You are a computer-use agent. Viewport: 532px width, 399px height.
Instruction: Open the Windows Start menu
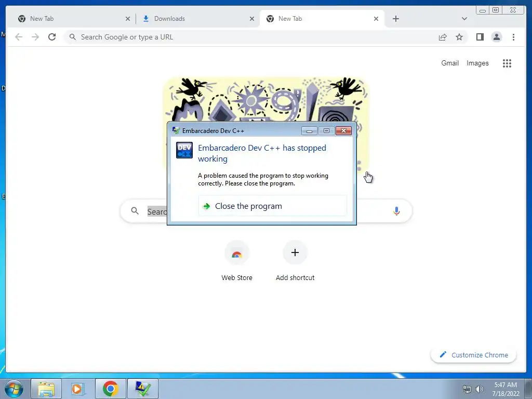14,389
